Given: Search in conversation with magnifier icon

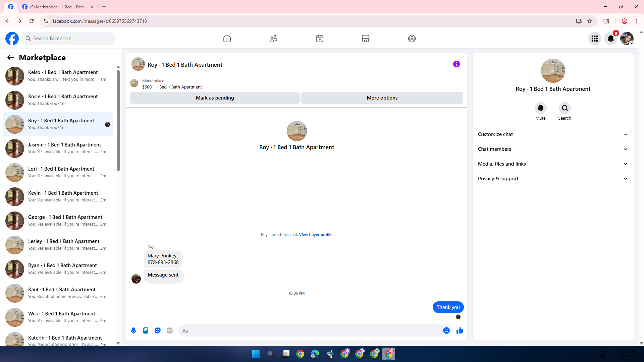Looking at the screenshot, I should click(x=565, y=108).
